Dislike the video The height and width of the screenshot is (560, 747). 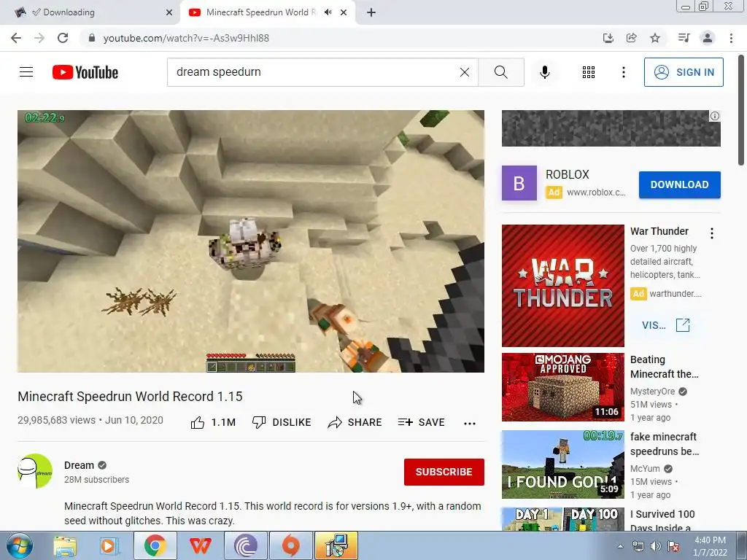point(282,422)
